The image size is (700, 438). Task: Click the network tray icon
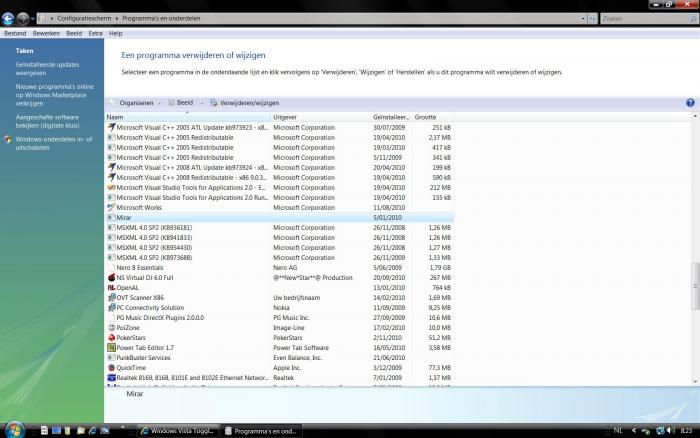660,430
